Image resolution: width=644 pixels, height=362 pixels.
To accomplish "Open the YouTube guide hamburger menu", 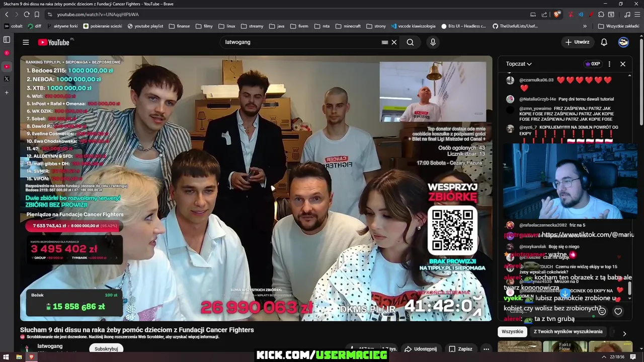I will pos(26,42).
